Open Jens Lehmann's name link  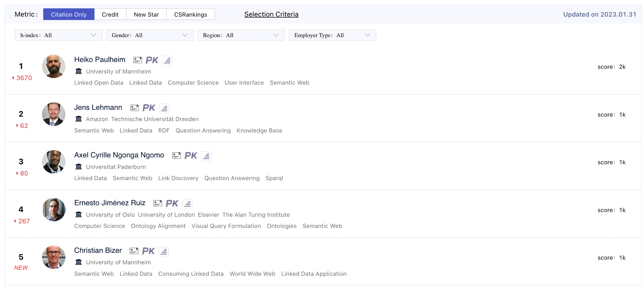pyautogui.click(x=98, y=107)
